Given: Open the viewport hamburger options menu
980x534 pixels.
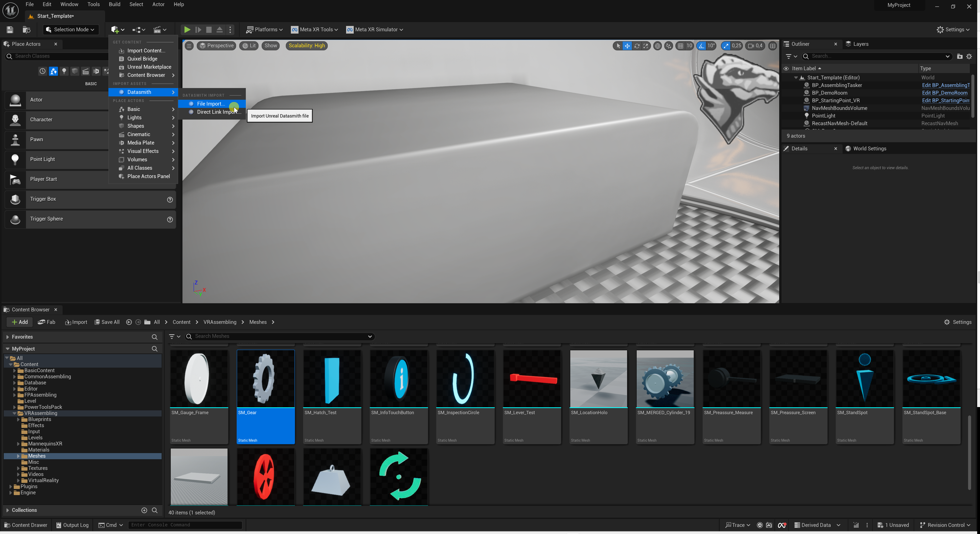Looking at the screenshot, I should click(x=189, y=46).
